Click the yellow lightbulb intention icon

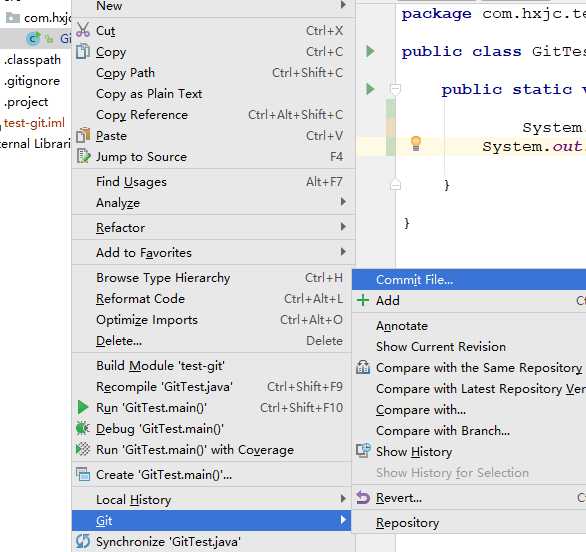[x=416, y=144]
